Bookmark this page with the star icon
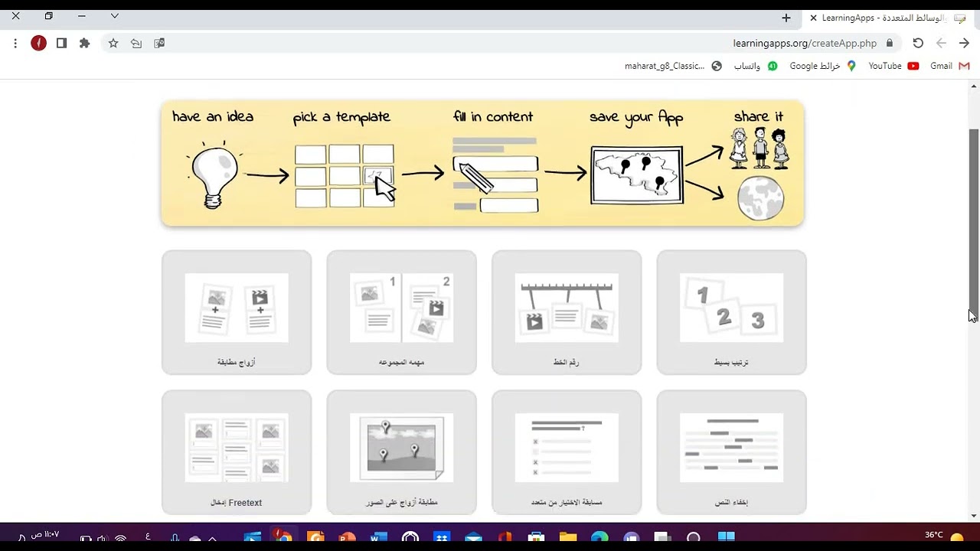Viewport: 980px width, 551px height. tap(113, 44)
